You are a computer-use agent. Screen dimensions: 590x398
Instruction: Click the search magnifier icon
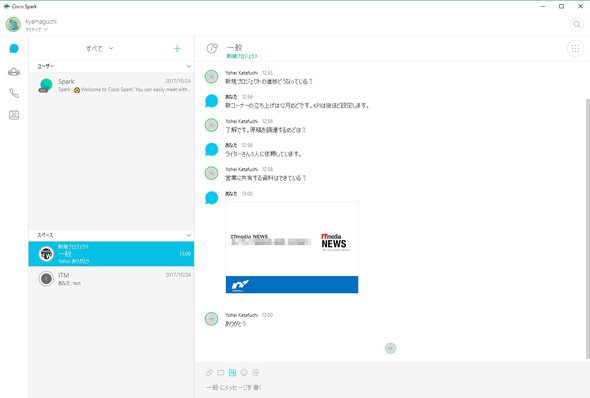click(576, 24)
